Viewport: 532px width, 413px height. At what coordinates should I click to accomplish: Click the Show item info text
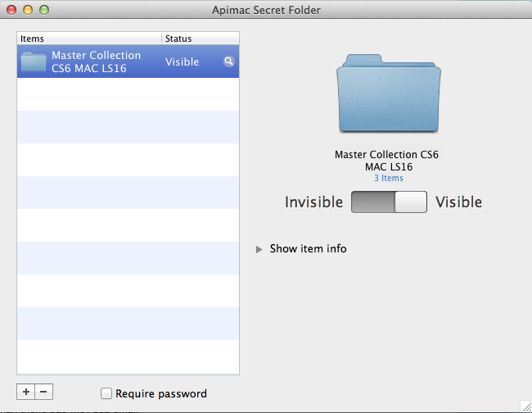coord(308,249)
